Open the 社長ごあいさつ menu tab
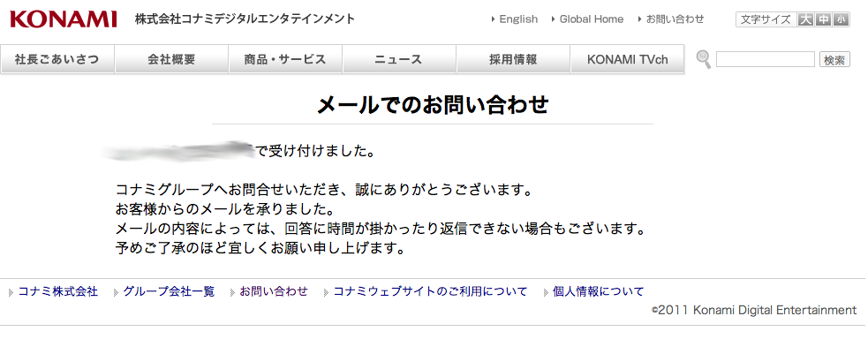The image size is (868, 339). point(57,60)
